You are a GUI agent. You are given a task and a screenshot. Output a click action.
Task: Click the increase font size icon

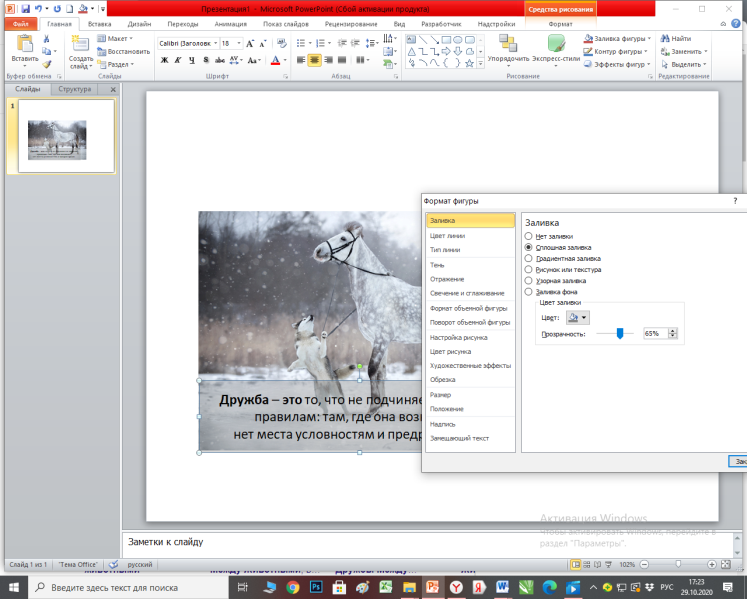point(250,43)
